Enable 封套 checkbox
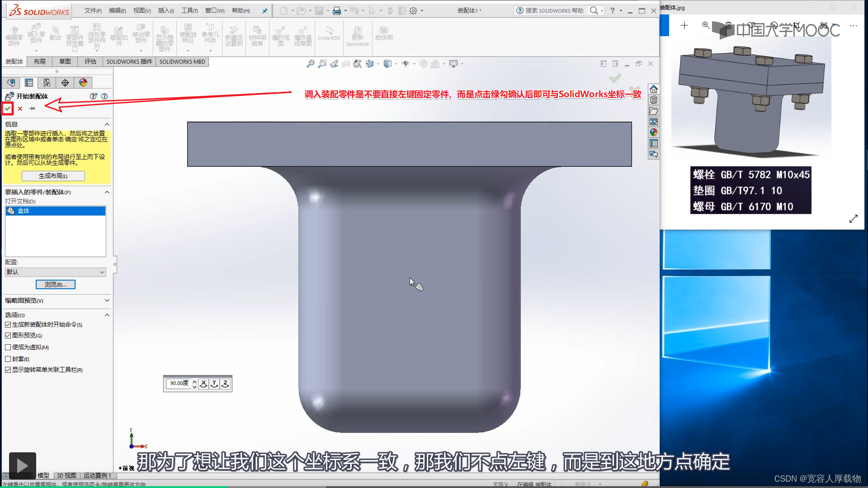 (x=8, y=359)
